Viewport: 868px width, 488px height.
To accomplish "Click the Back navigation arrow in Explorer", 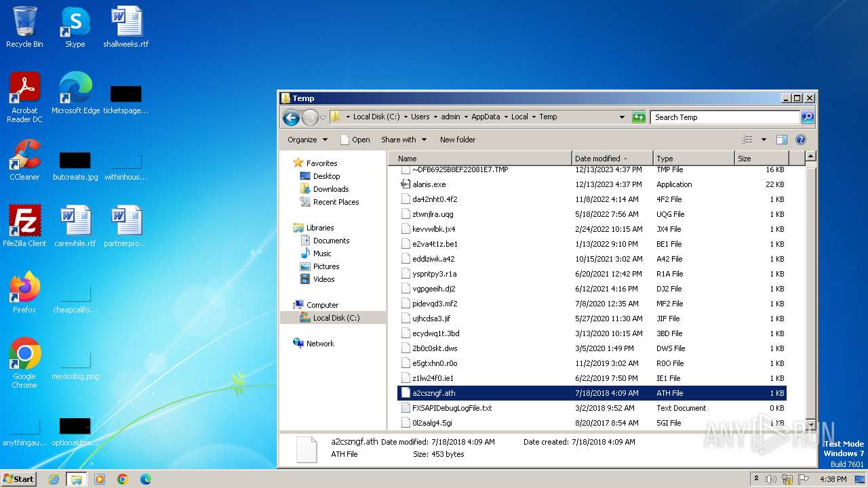I will [292, 117].
